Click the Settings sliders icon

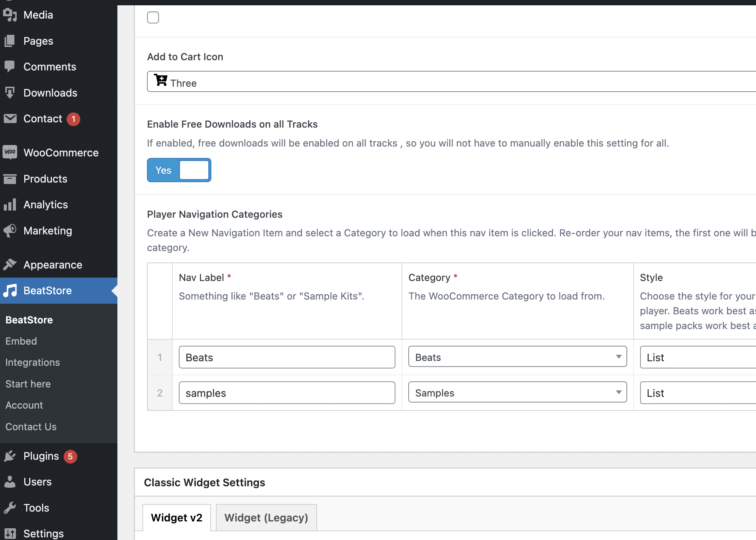pyautogui.click(x=10, y=534)
